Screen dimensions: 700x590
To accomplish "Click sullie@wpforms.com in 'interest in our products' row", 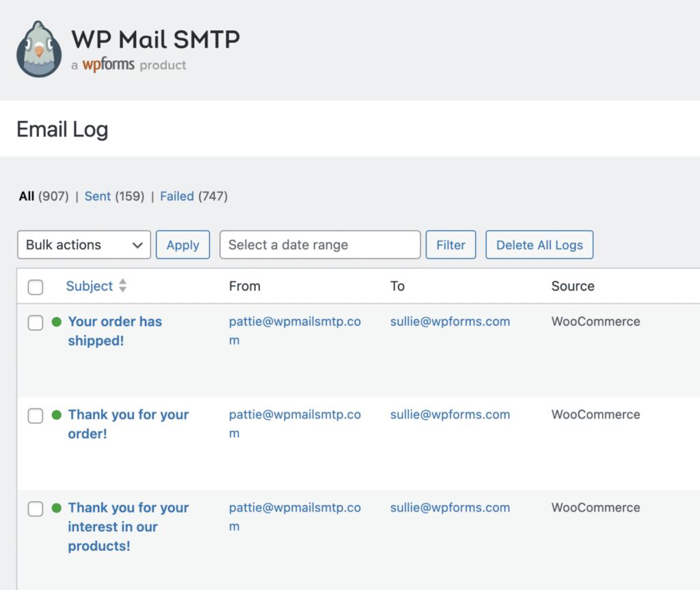I will coord(450,507).
